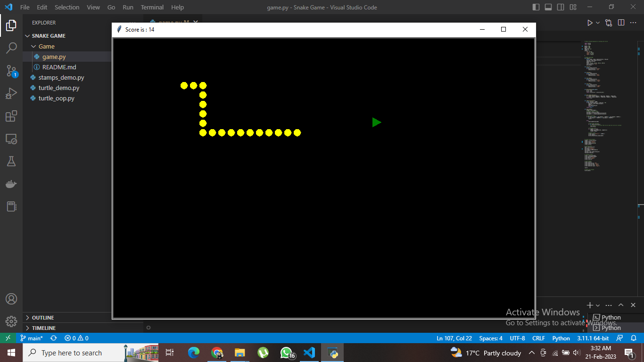Image resolution: width=644 pixels, height=362 pixels.
Task: Open the Selection menu
Action: (66, 7)
